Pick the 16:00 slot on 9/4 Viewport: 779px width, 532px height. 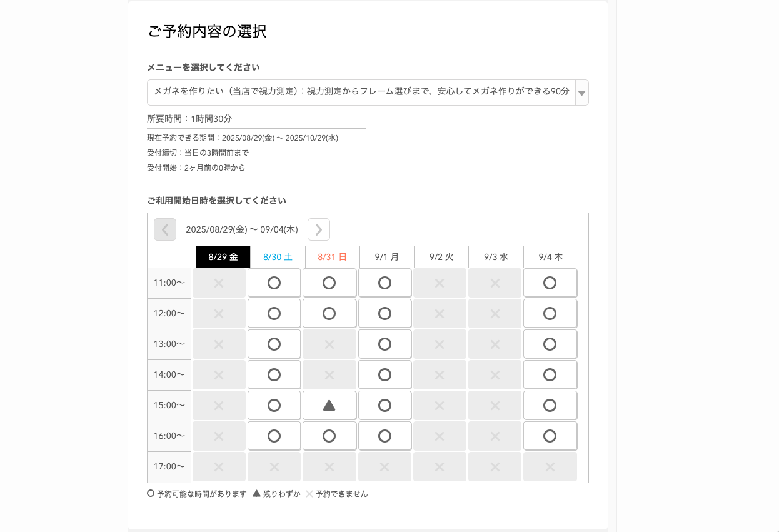[550, 436]
